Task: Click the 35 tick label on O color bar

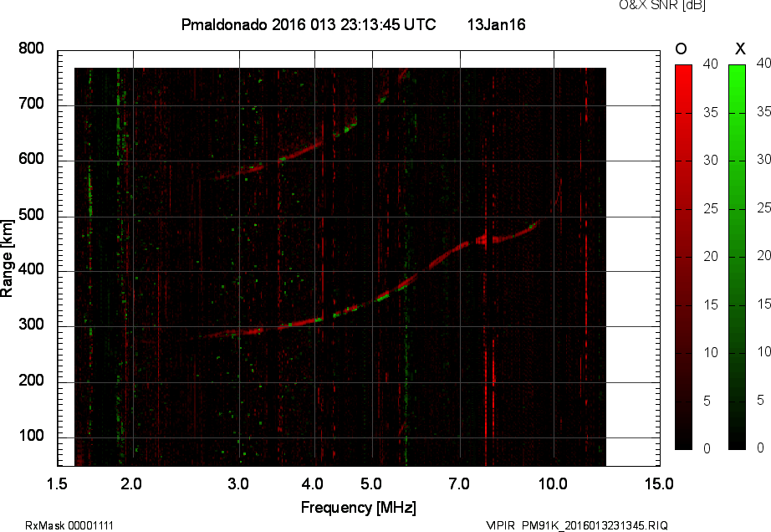Action: 711,113
